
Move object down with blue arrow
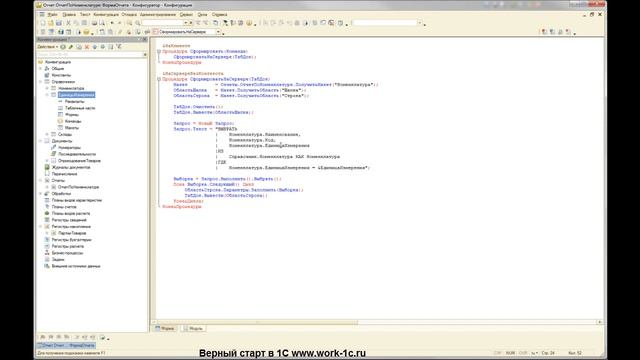(x=102, y=47)
